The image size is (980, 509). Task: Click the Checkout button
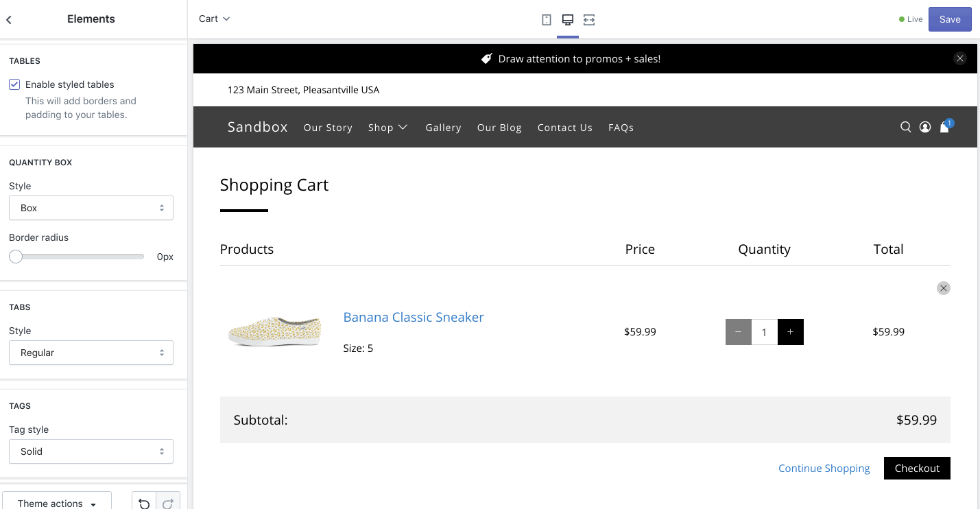917,469
